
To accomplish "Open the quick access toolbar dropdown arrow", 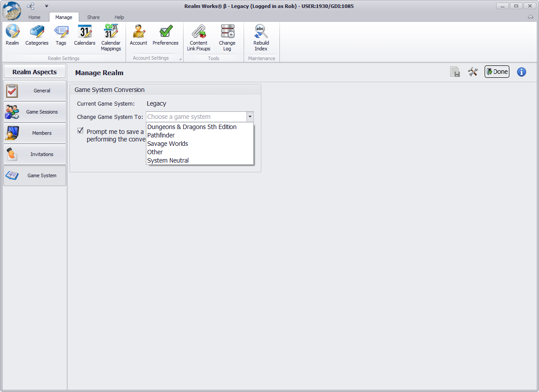I will 46,6.
